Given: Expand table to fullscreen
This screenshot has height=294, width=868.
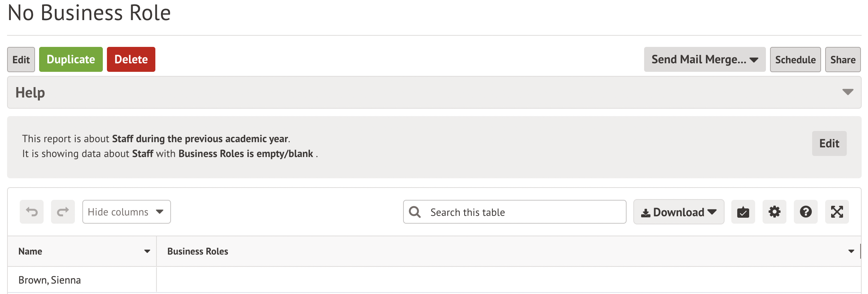Looking at the screenshot, I should click(837, 212).
